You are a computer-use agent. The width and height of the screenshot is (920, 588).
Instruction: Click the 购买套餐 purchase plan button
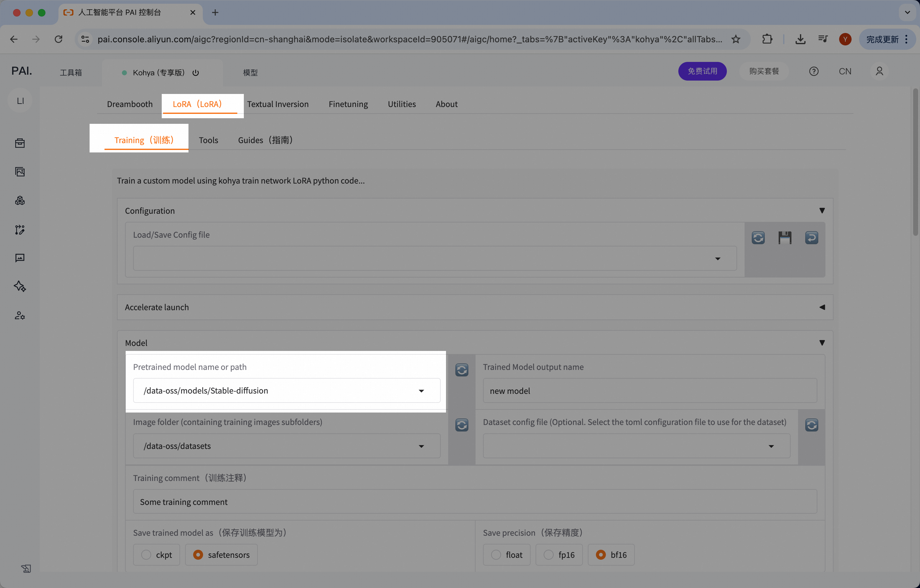coord(764,71)
